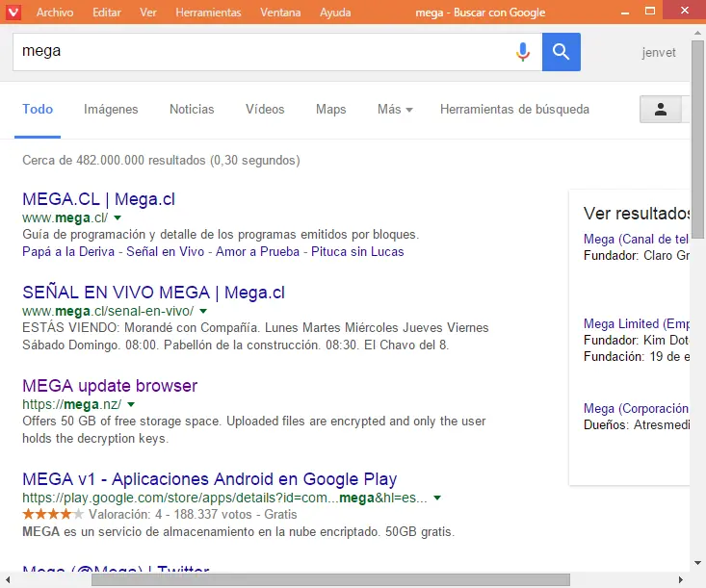Image resolution: width=706 pixels, height=588 pixels.
Task: Open Mega (Corporación side panel link
Action: click(x=636, y=408)
